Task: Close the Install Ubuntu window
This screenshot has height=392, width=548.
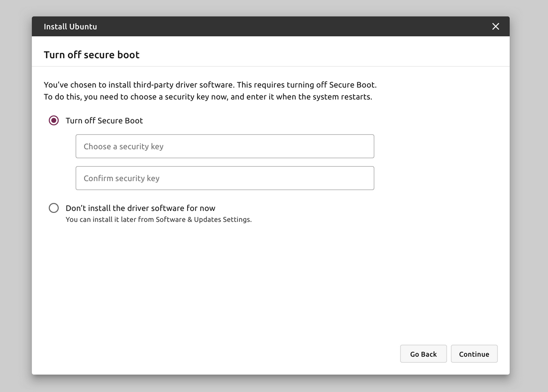Action: coord(495,26)
